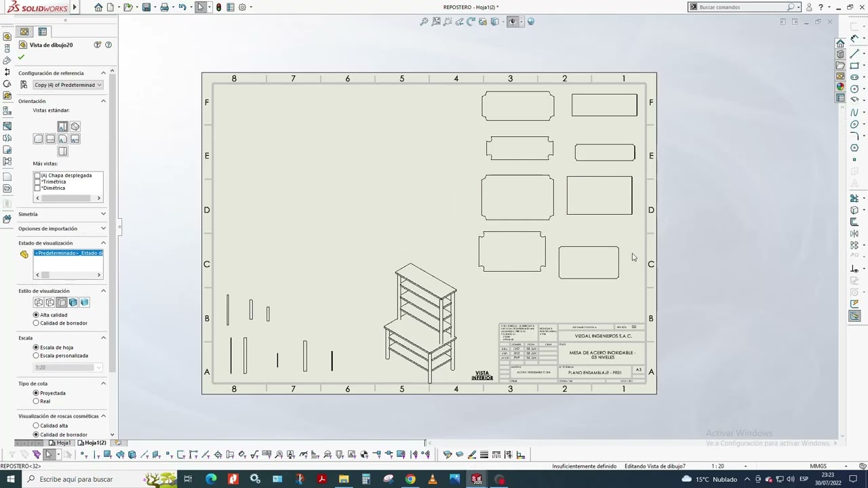Viewport: 868px width, 488px height.
Task: Open the 1:20 scale dropdown
Action: coord(99,367)
